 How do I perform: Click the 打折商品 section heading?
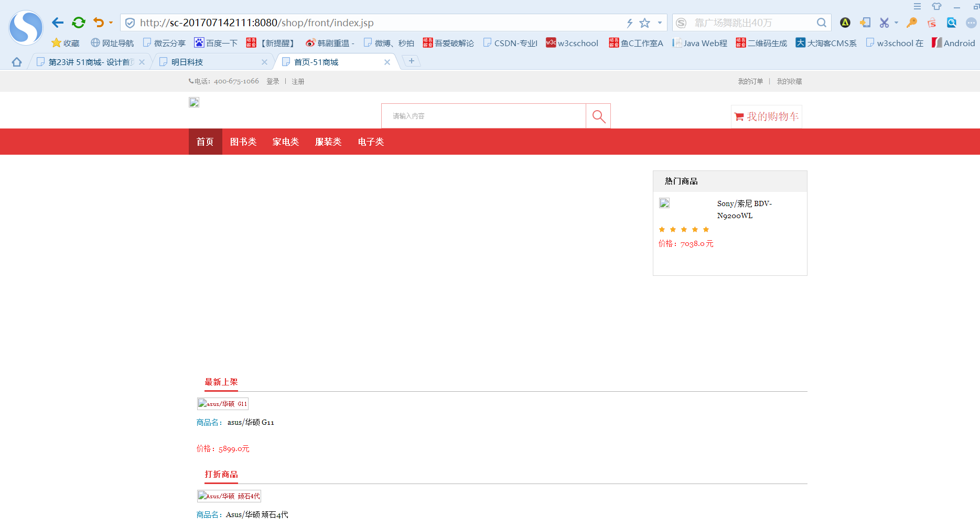221,474
